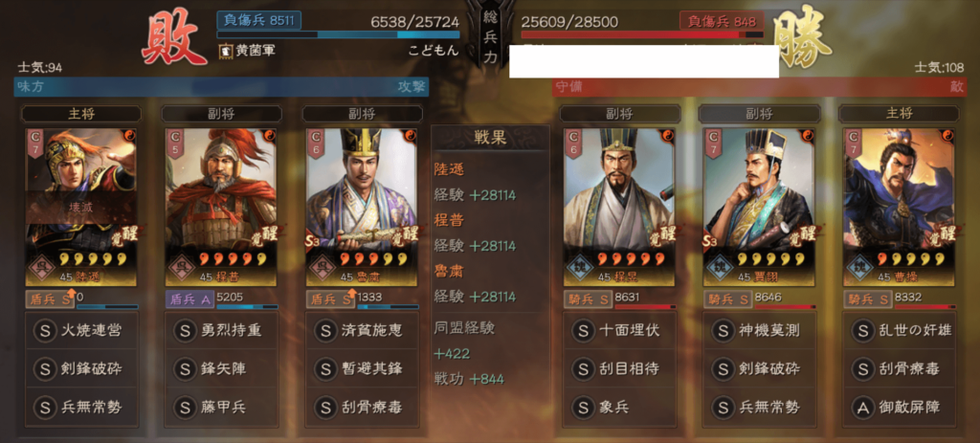Image resolution: width=980 pixels, height=443 pixels.
Task: Select the 乱世の奸雄 skill
Action: (900, 330)
